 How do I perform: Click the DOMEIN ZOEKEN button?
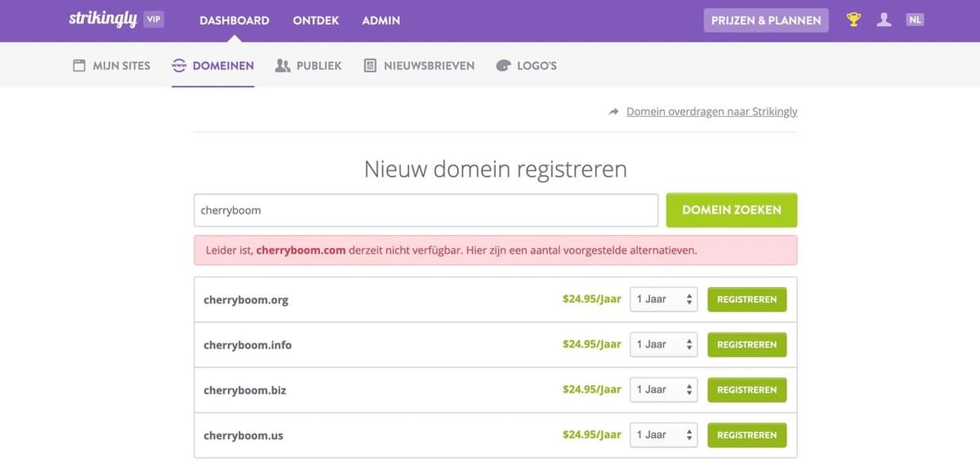(x=731, y=210)
